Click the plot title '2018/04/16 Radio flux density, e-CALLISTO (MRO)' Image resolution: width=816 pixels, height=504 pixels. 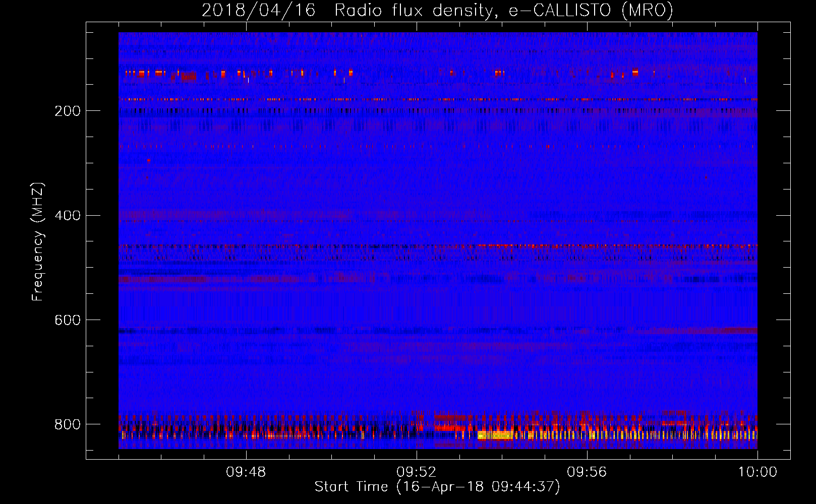click(438, 11)
